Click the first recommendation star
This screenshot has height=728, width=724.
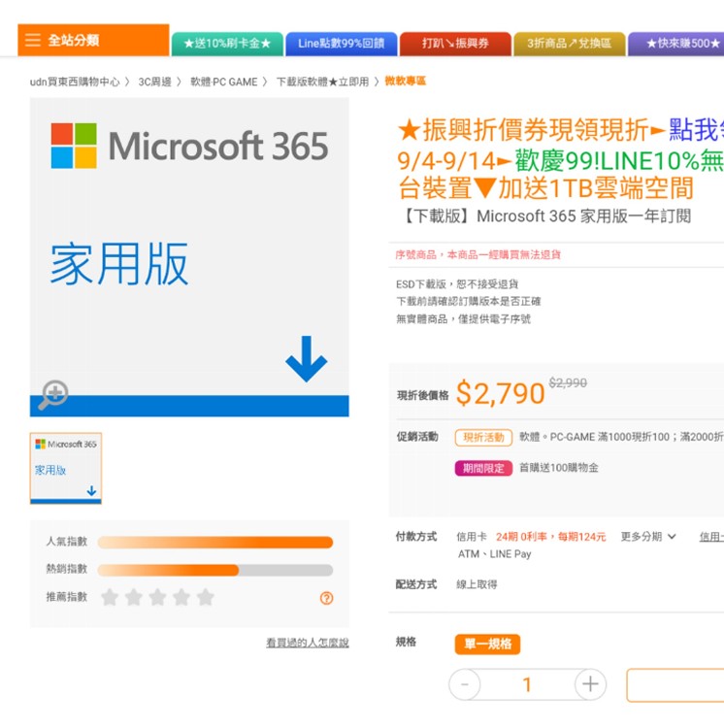(x=110, y=597)
